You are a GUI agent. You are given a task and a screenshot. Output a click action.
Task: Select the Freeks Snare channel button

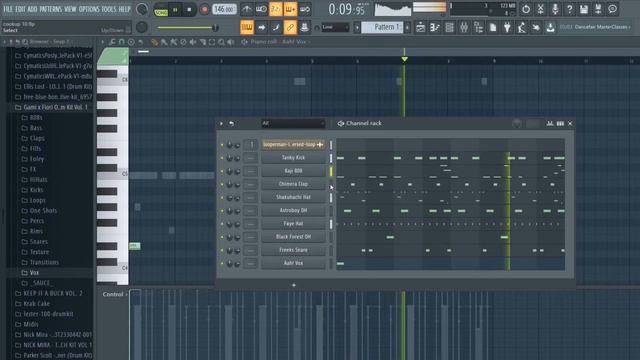point(293,250)
